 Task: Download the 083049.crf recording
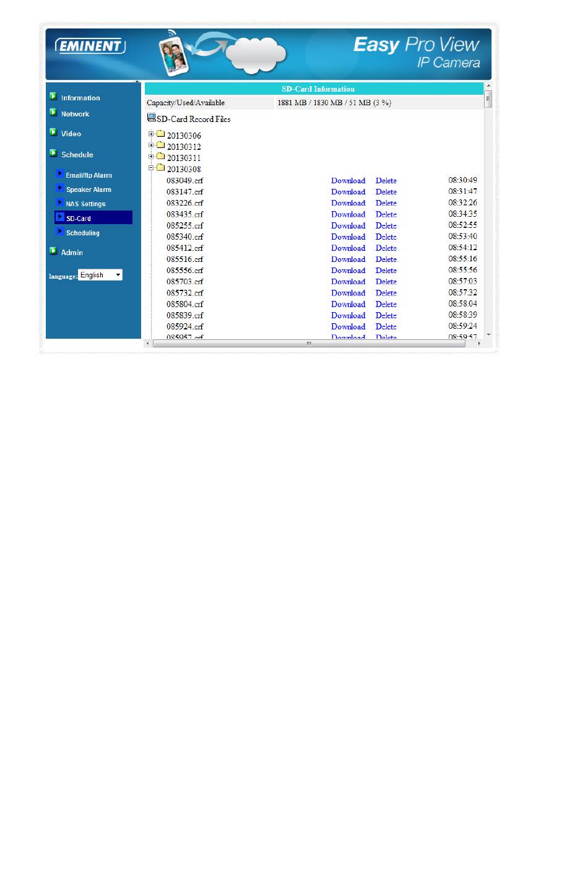(x=348, y=181)
